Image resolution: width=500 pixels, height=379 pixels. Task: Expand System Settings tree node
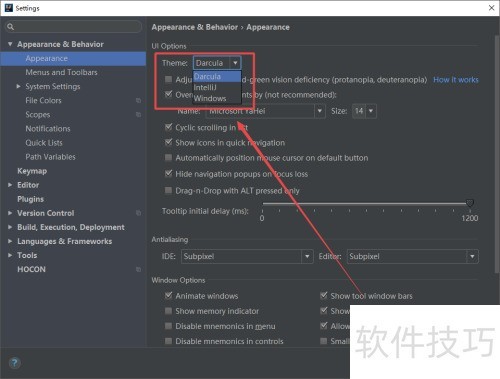19,86
